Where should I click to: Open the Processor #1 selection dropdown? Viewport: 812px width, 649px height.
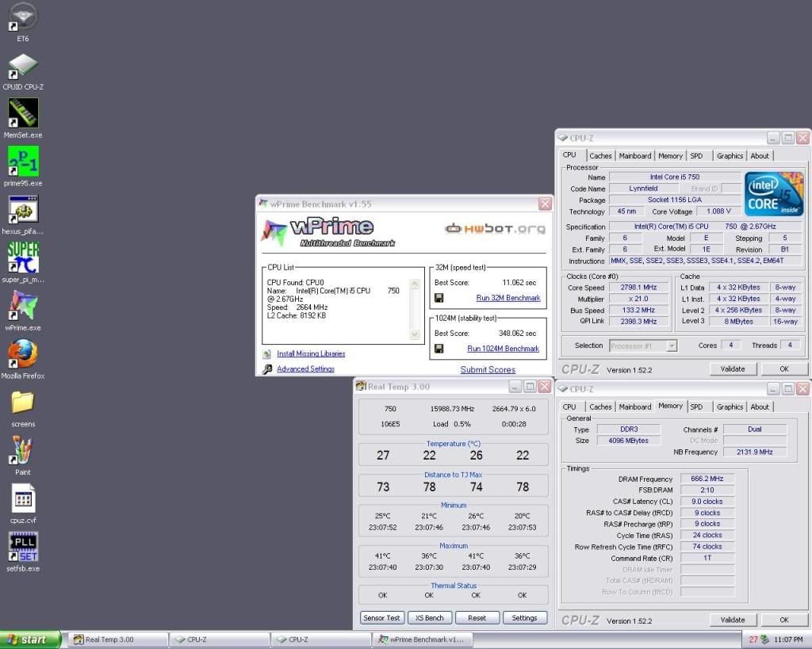643,345
